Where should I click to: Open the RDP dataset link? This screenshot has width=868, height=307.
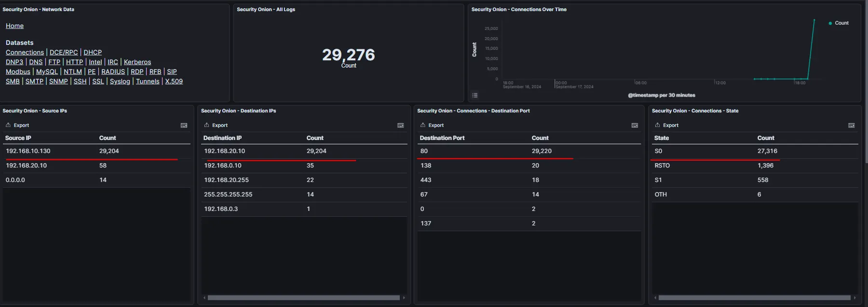point(137,72)
